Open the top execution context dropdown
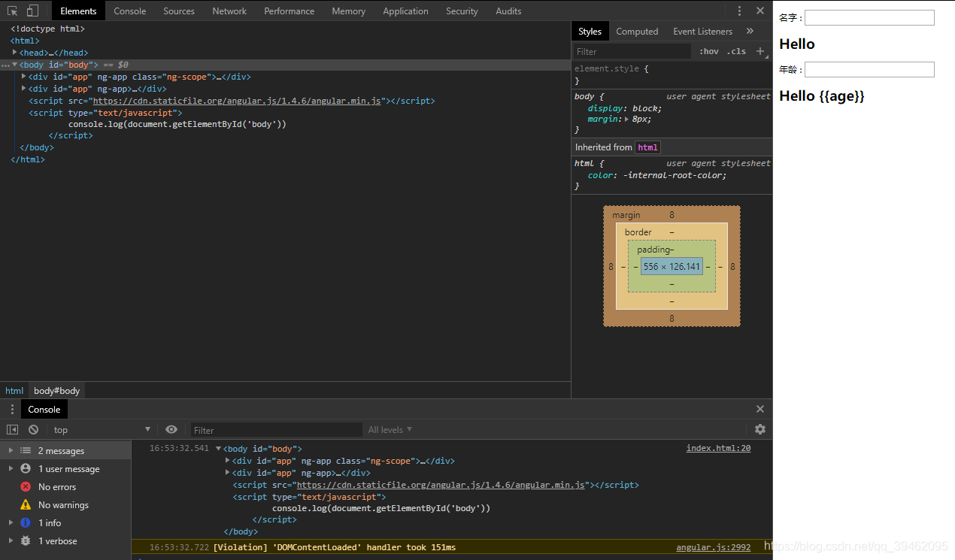Image resolution: width=955 pixels, height=560 pixels. tap(102, 429)
